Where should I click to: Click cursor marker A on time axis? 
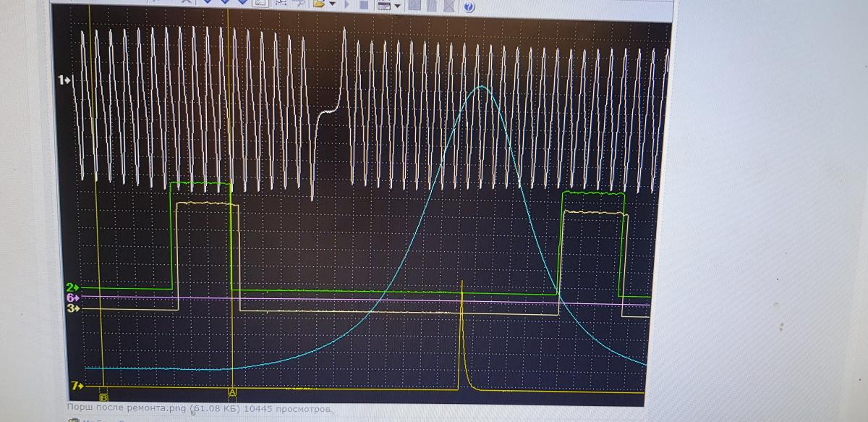pos(232,392)
